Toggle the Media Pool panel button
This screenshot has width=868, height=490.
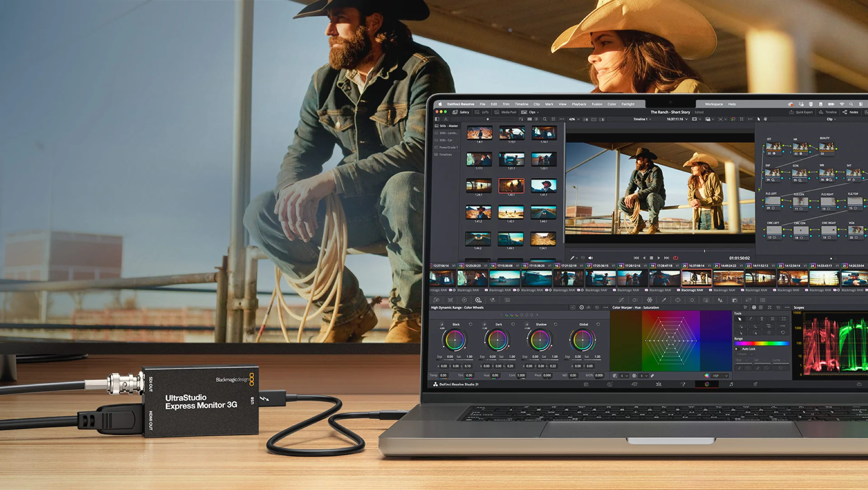[505, 112]
